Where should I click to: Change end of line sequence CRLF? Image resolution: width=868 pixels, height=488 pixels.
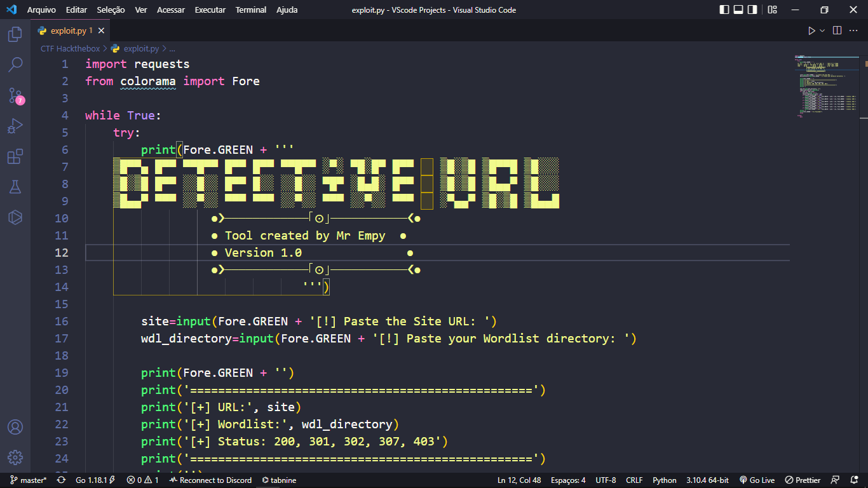[634, 480]
